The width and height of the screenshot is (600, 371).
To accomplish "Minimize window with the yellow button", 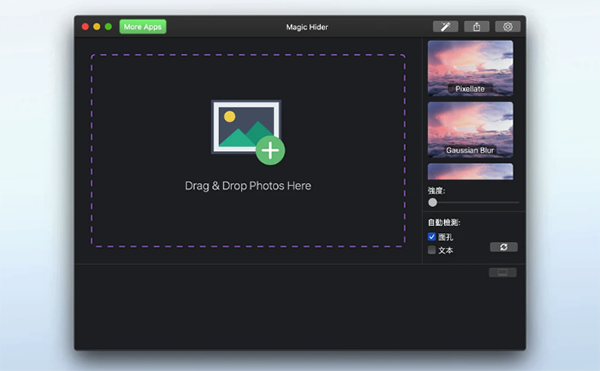I will [97, 26].
